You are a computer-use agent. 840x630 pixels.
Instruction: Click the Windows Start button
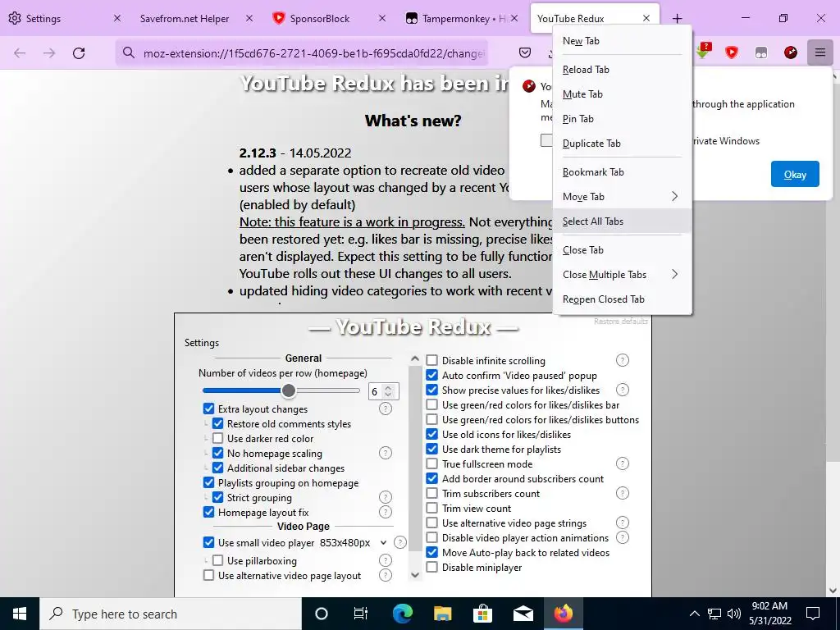(20, 614)
